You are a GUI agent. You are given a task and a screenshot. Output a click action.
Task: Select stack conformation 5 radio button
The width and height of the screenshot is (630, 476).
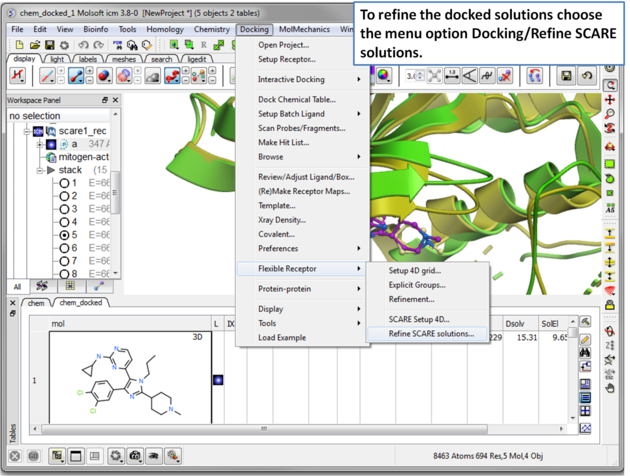[x=65, y=236]
